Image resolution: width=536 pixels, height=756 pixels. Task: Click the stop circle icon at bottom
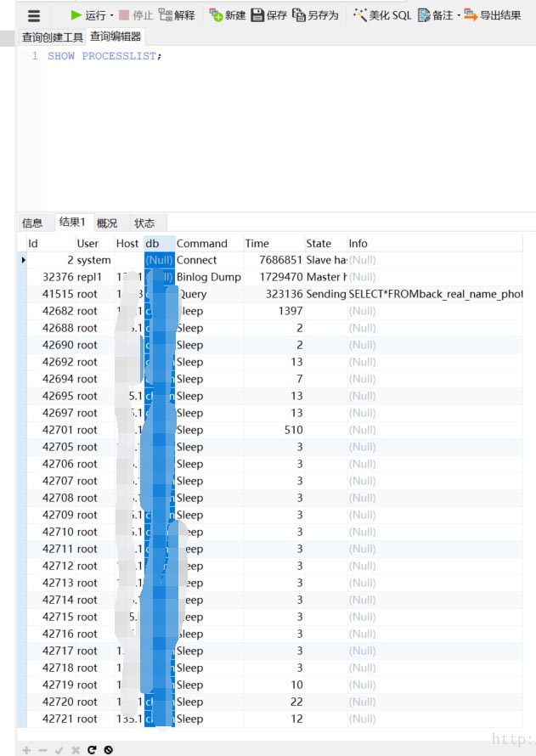(108, 750)
